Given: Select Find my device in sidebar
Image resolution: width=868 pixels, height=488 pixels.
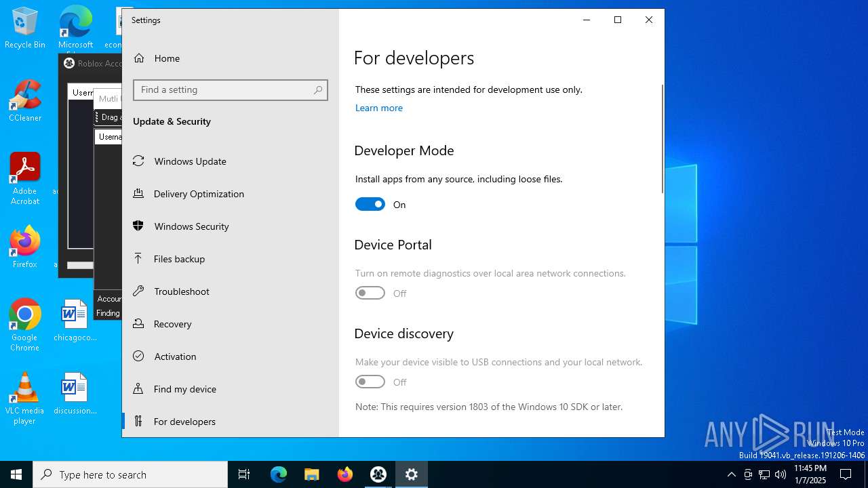Looking at the screenshot, I should tap(231, 388).
